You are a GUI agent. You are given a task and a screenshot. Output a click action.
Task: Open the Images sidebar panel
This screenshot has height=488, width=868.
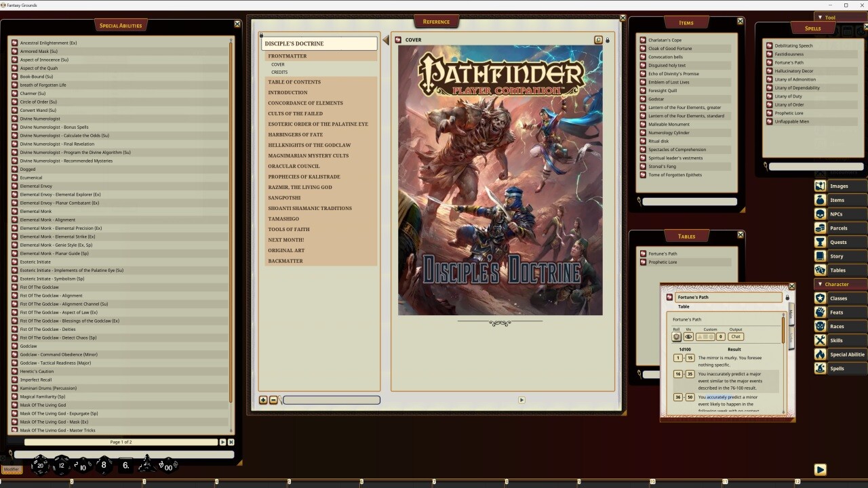coord(839,186)
